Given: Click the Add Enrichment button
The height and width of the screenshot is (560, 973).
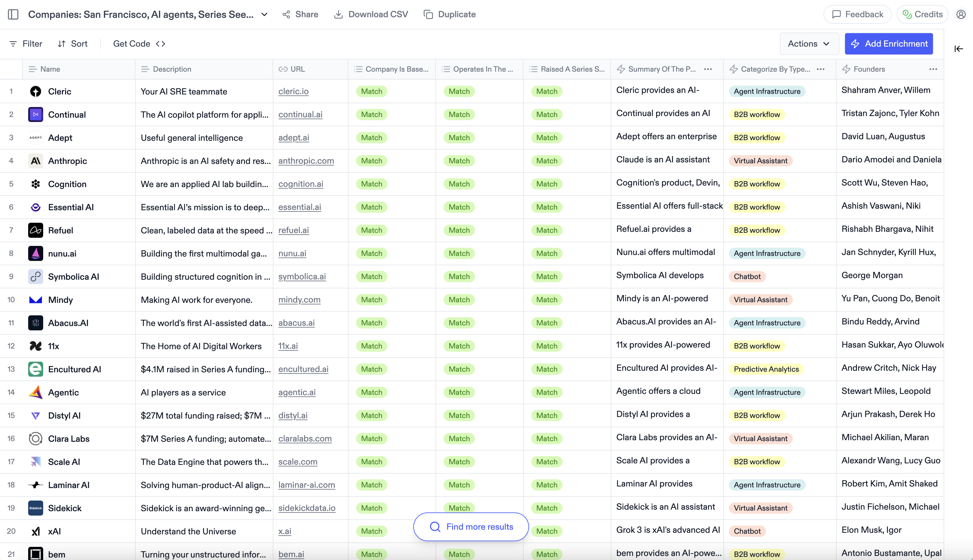Looking at the screenshot, I should 889,44.
